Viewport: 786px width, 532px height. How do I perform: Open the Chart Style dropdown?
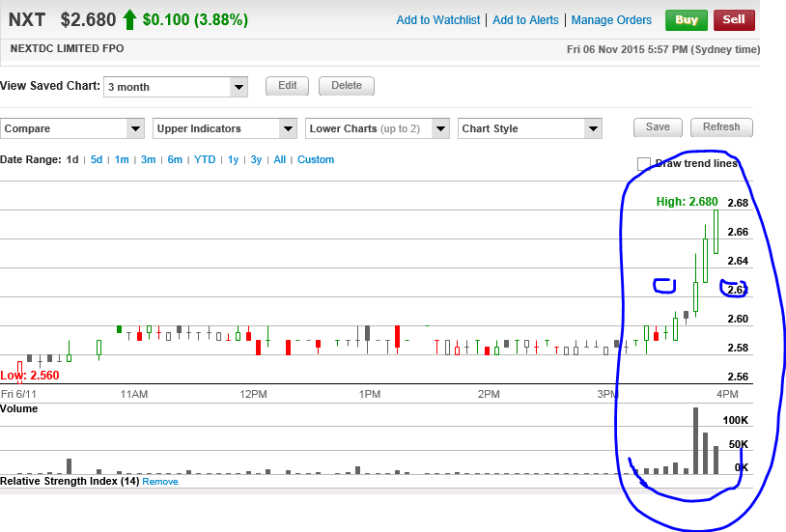tap(529, 128)
